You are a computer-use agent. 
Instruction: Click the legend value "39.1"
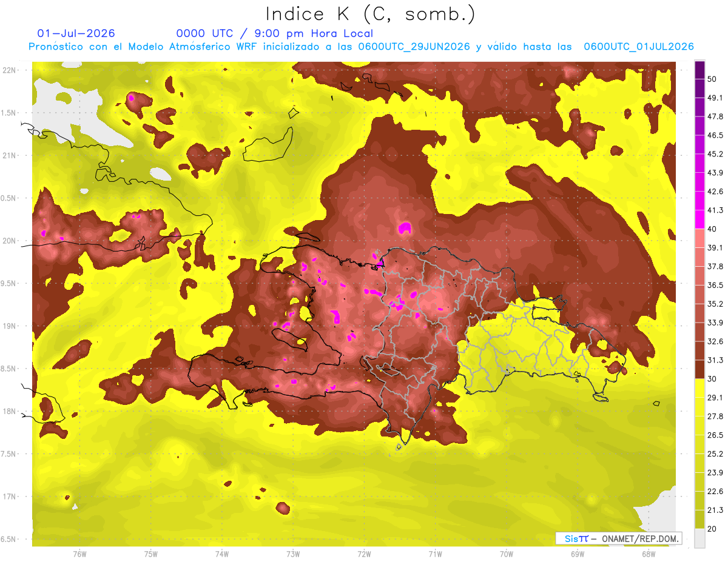(x=715, y=247)
